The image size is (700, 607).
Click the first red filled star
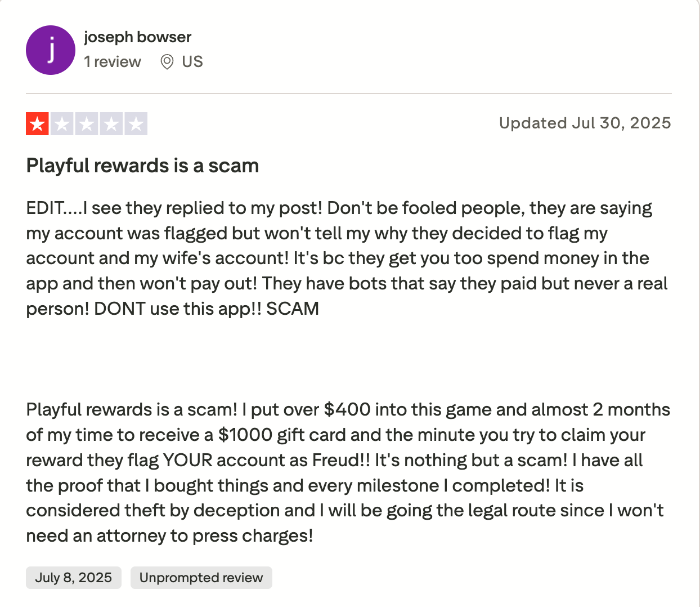click(x=37, y=124)
